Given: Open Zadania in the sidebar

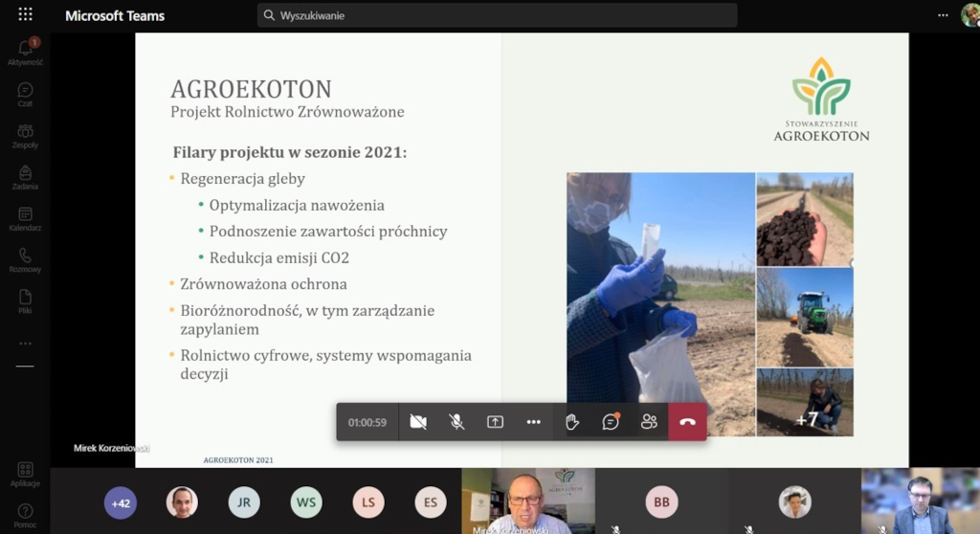Looking at the screenshot, I should tap(25, 178).
